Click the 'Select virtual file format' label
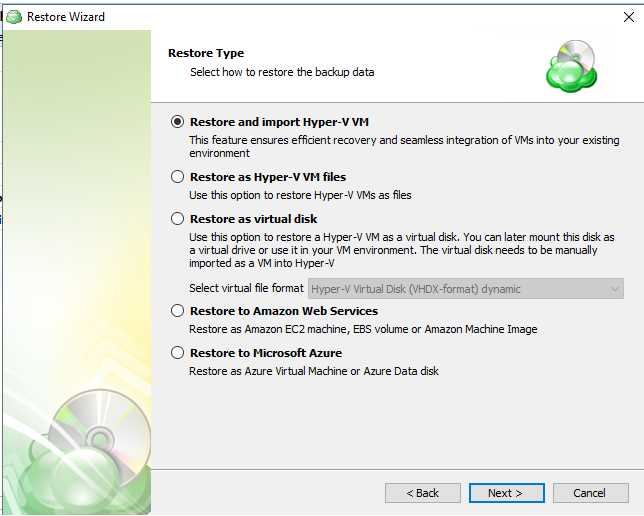Viewport: 644px width, 516px height. pyautogui.click(x=246, y=289)
